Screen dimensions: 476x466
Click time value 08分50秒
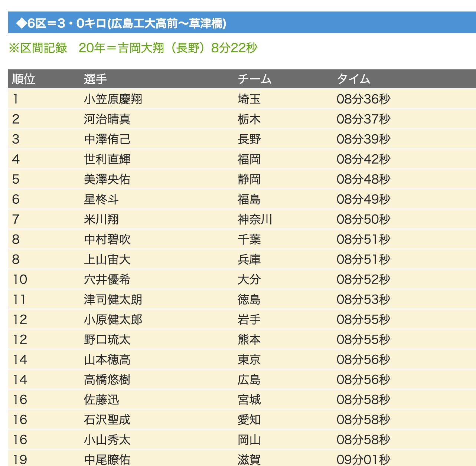point(363,219)
